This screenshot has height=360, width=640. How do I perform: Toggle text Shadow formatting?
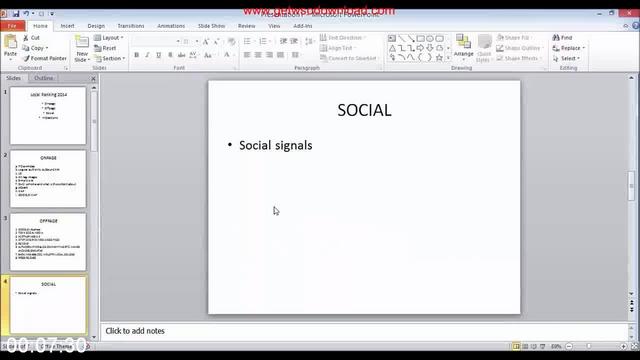click(170, 55)
